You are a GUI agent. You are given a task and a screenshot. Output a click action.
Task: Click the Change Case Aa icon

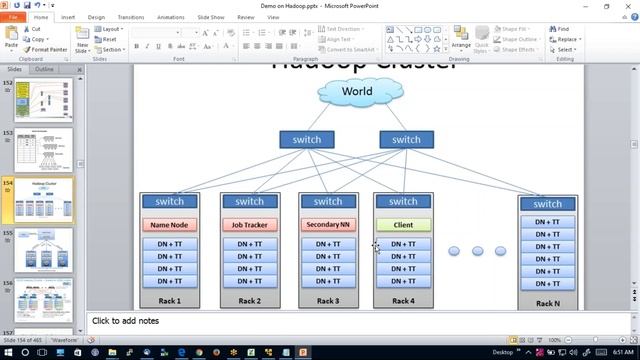[x=208, y=46]
